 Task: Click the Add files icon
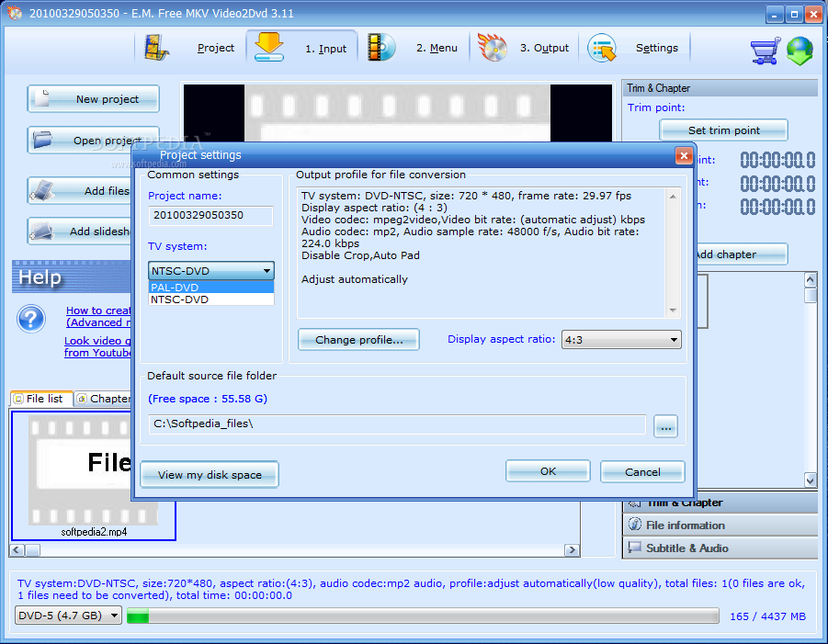tap(42, 190)
